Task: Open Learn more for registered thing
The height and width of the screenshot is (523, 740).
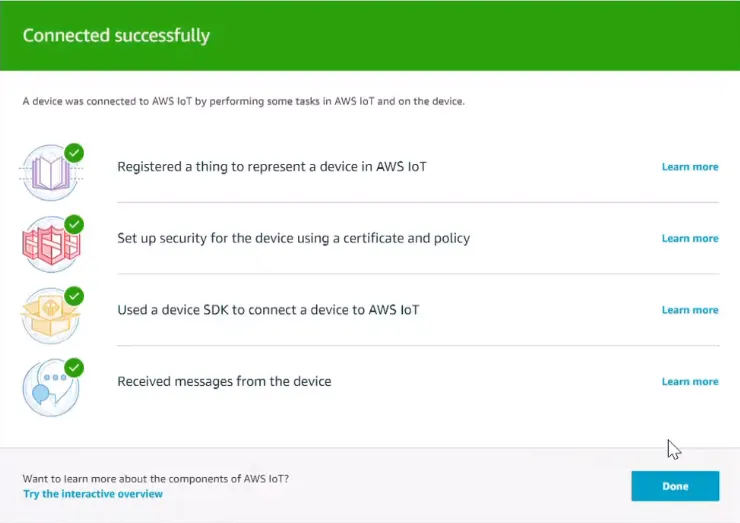Action: pyautogui.click(x=690, y=167)
